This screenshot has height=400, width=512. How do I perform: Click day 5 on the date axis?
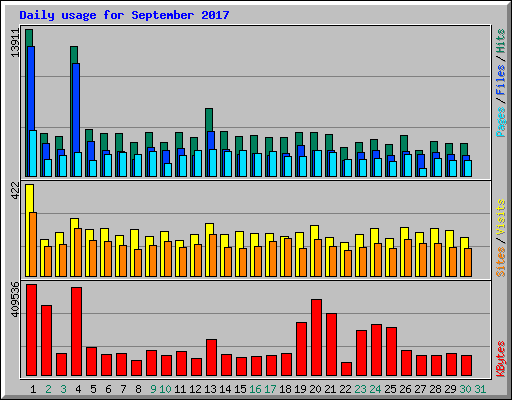point(93,389)
